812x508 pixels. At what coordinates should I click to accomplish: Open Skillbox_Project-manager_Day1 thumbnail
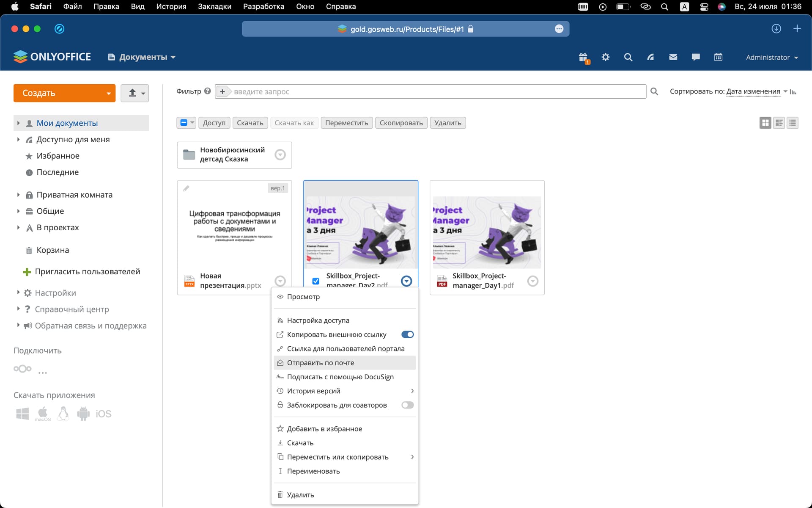(x=487, y=232)
